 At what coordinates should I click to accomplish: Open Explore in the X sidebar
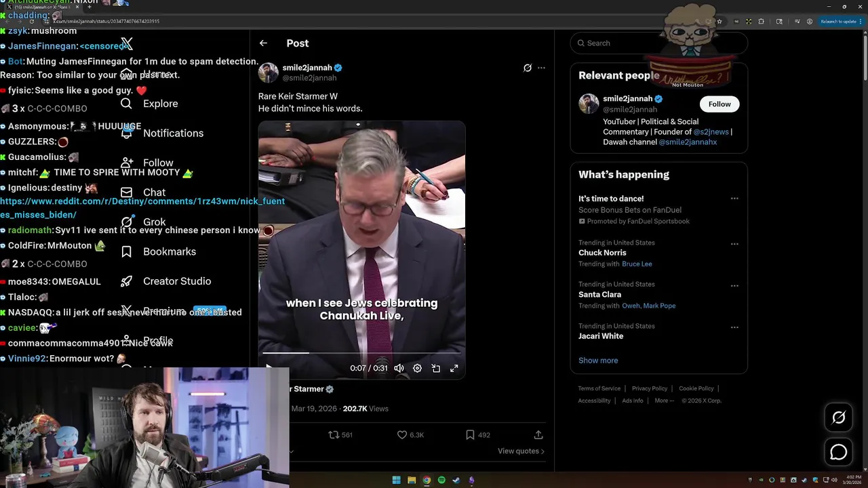149,104
